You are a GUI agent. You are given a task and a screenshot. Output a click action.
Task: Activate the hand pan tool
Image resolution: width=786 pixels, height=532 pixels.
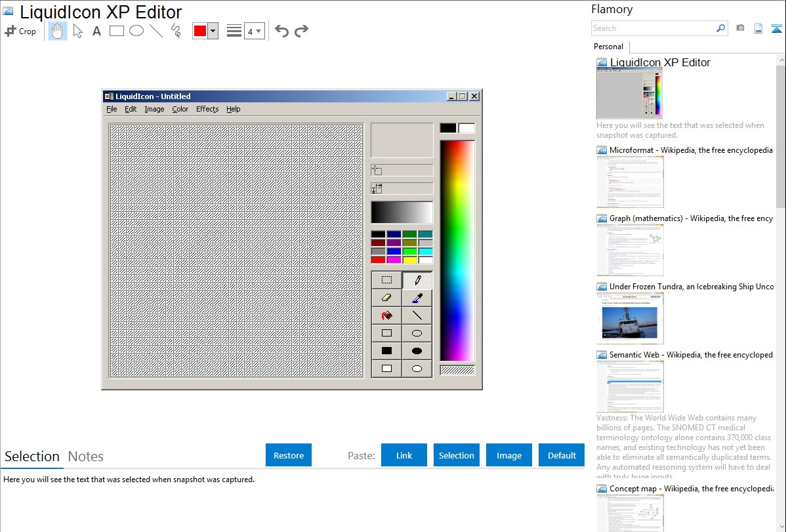click(57, 31)
